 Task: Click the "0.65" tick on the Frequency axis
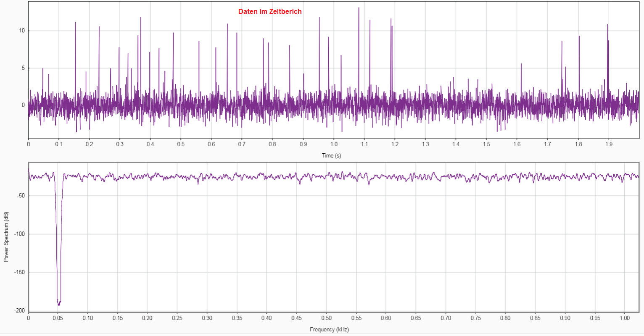click(x=416, y=318)
